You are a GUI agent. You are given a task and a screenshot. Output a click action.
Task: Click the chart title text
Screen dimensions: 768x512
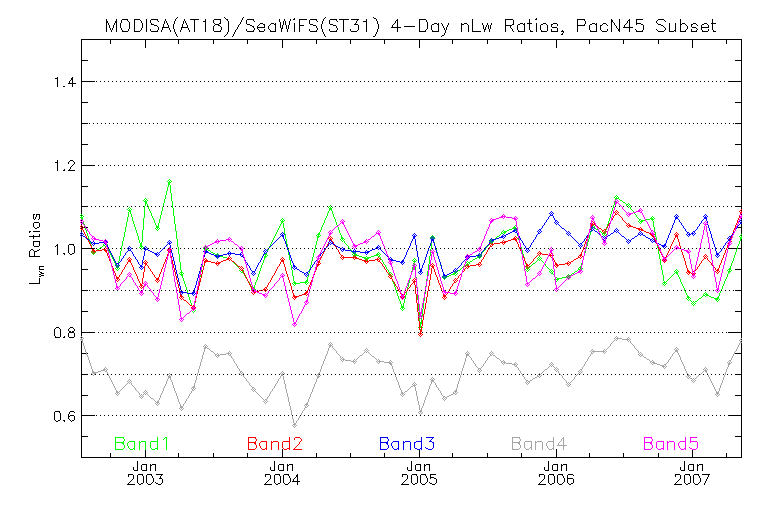tap(410, 26)
